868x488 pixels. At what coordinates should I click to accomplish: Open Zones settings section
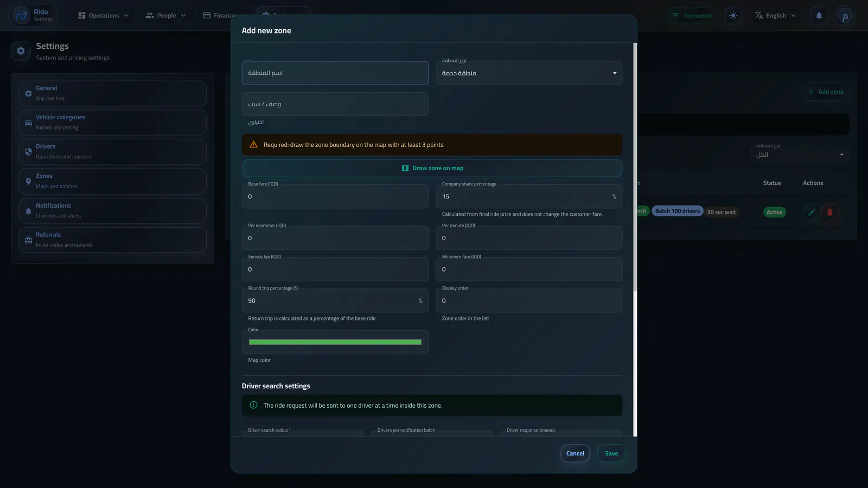pyautogui.click(x=112, y=181)
